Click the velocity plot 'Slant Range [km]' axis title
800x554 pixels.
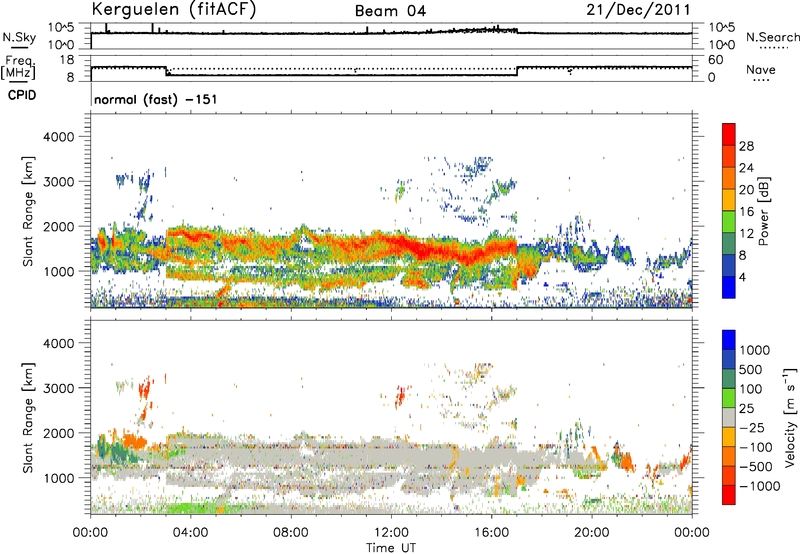[x=28, y=417]
